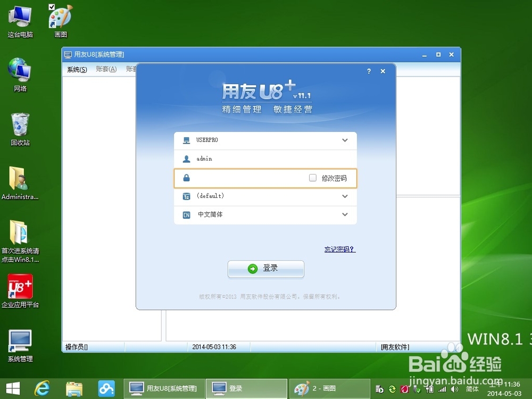Open the Baidu cloud taskbar icon
532x399 pixels.
pos(106,388)
